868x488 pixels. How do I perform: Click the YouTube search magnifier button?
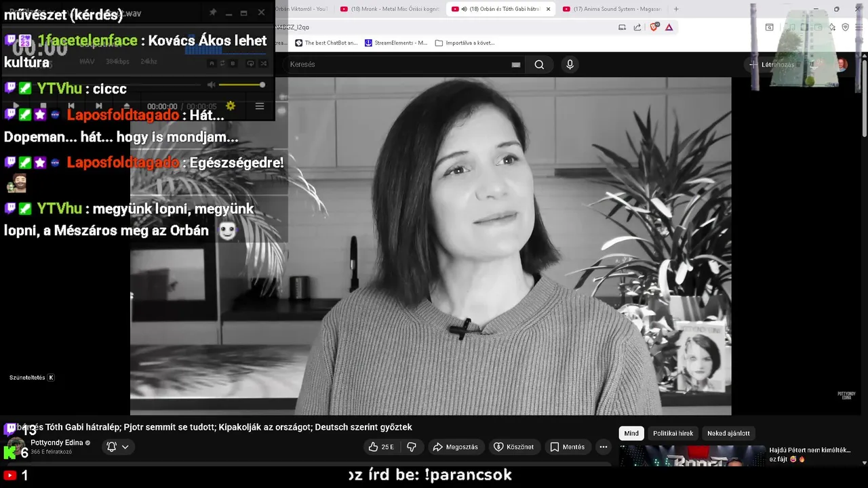click(539, 64)
